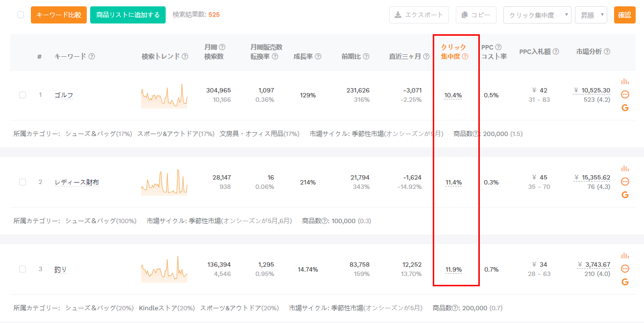Open レディース財布 search trend sparkline
The width and height of the screenshot is (644, 323).
164,183
